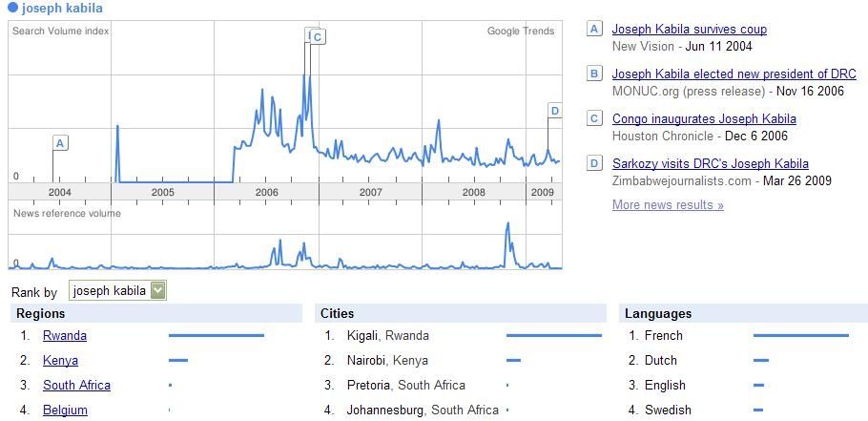
Task: Click the C marker flag on the chart
Action: click(318, 37)
